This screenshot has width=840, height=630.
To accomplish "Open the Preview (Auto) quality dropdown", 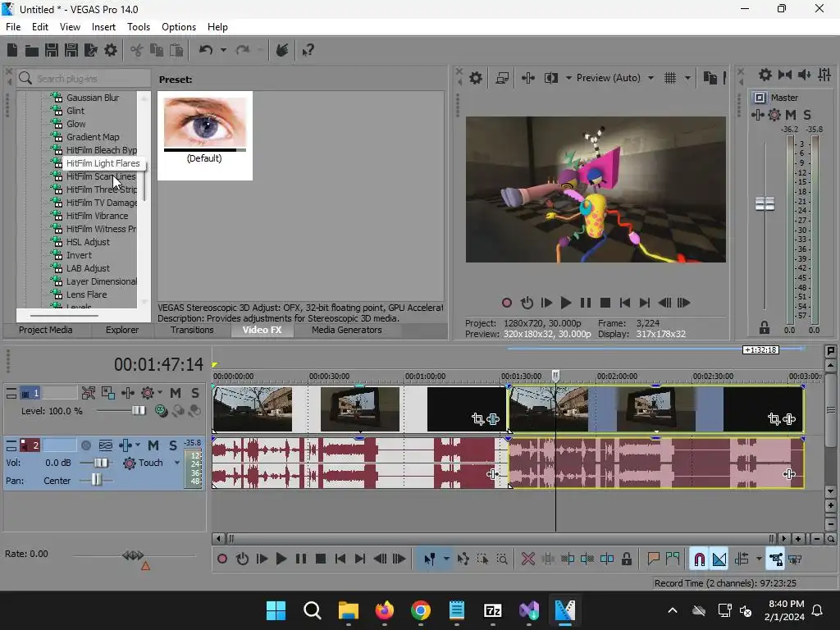I will (x=651, y=78).
